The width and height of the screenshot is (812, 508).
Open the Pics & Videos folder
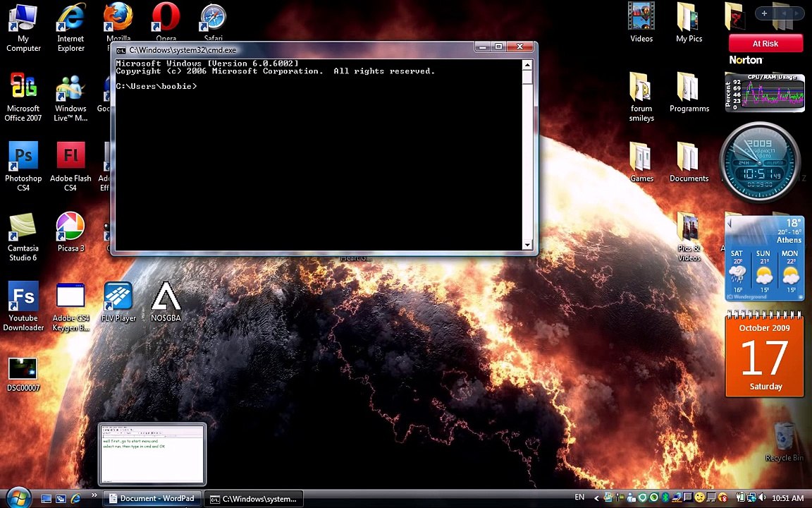click(x=689, y=236)
